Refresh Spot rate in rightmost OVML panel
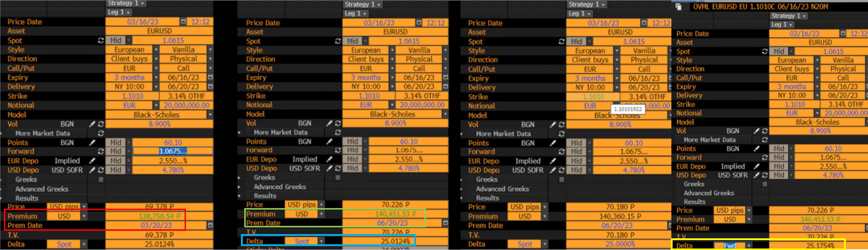 [765, 51]
